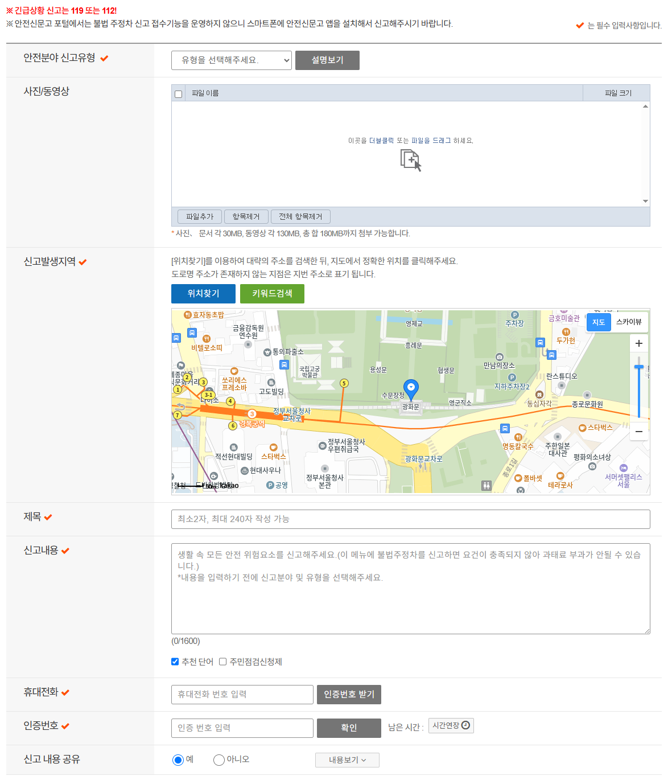Viewport: 672px width, 784px height.
Task: Uncheck the 추천 단어 checkbox
Action: (x=175, y=662)
